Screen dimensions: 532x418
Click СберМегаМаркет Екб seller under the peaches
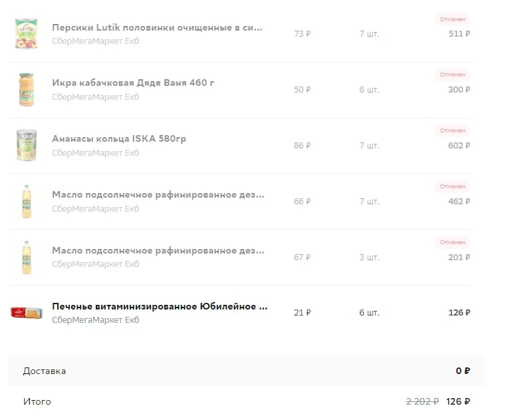pyautogui.click(x=95, y=41)
